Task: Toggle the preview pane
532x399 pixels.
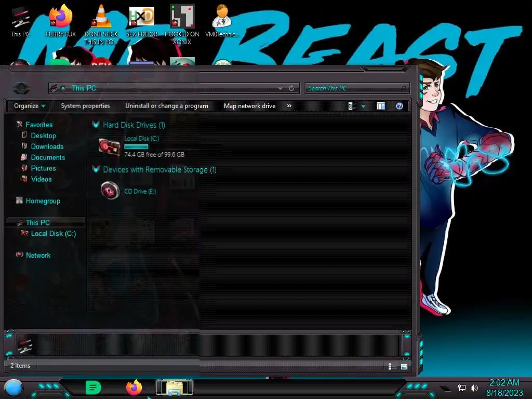Action: [381, 106]
